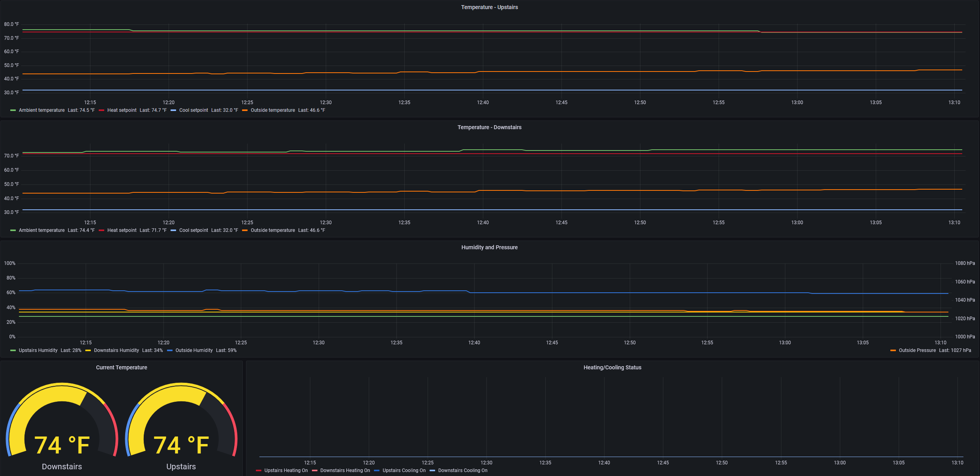Click the blue Upstairs Cooling On legend color marker
The height and width of the screenshot is (476, 980).
click(377, 470)
